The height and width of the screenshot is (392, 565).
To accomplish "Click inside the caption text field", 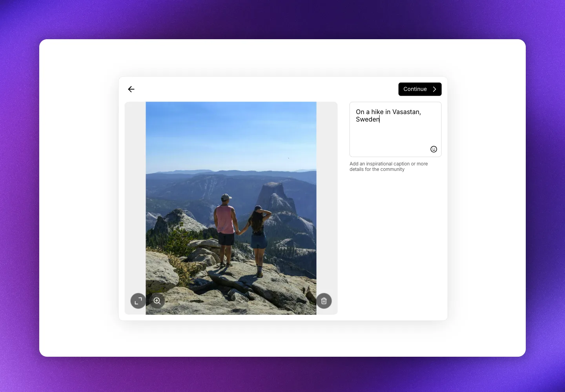I will [x=395, y=129].
